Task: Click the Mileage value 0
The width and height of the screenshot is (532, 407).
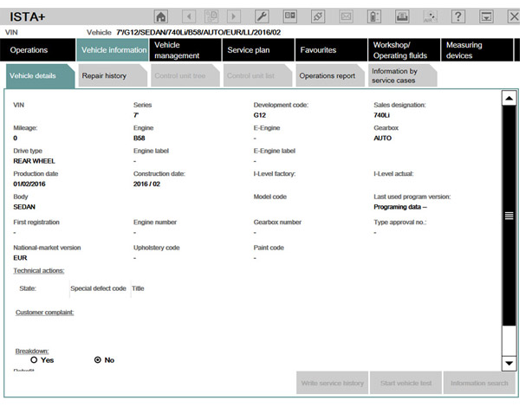Action: (x=16, y=139)
